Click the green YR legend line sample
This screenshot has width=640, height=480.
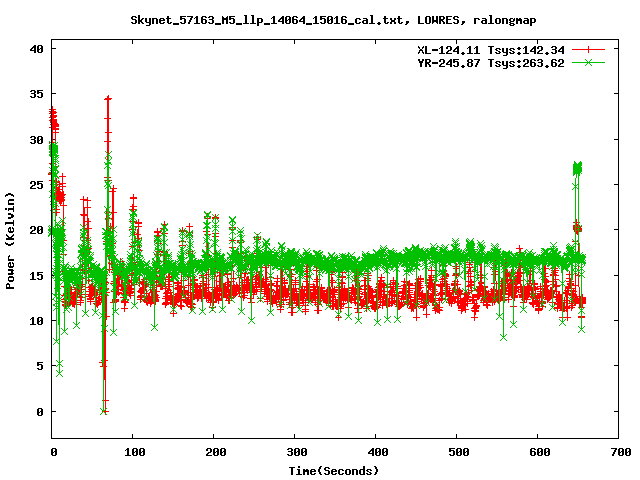pyautogui.click(x=588, y=62)
